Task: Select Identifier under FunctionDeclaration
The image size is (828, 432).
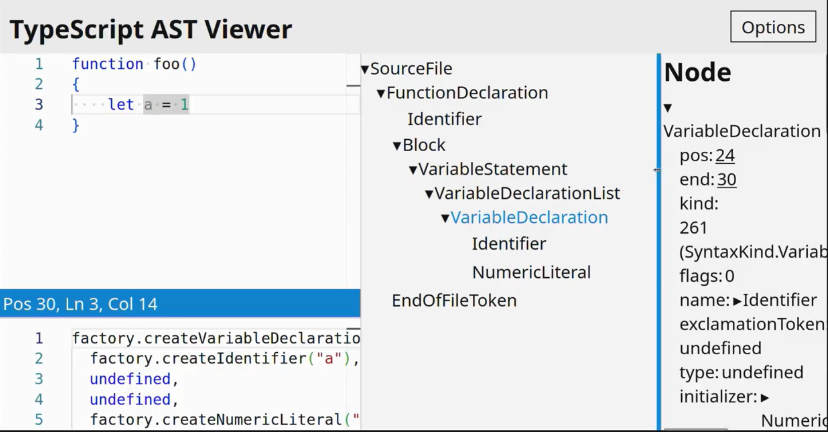Action: (x=444, y=119)
